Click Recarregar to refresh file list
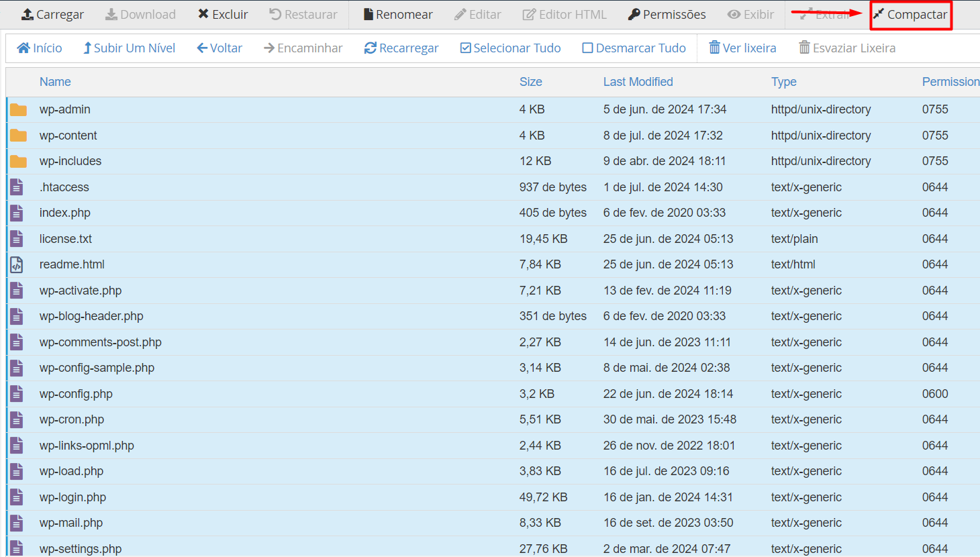 tap(401, 48)
